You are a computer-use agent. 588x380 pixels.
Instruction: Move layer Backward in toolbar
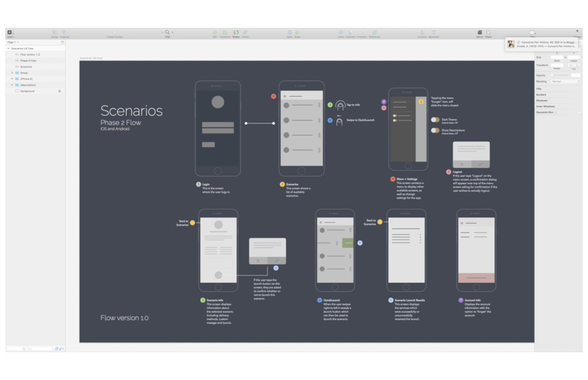pos(433,32)
